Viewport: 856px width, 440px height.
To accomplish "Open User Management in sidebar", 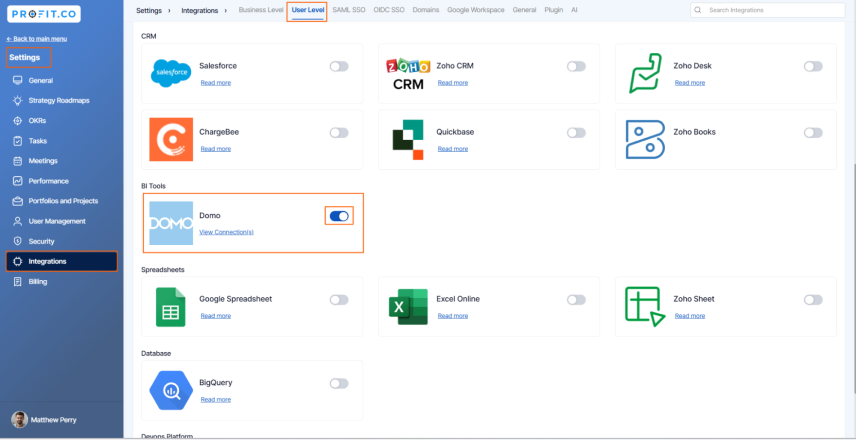I will [57, 221].
